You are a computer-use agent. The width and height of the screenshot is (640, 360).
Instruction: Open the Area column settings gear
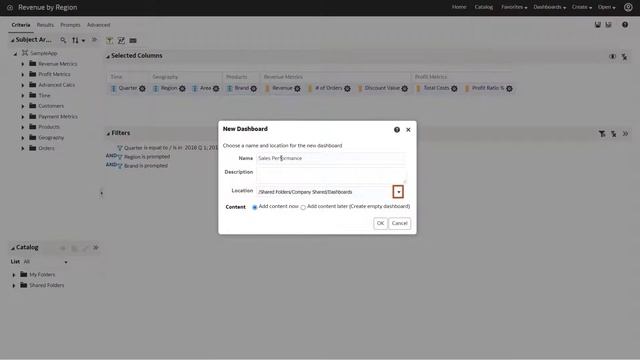216,89
